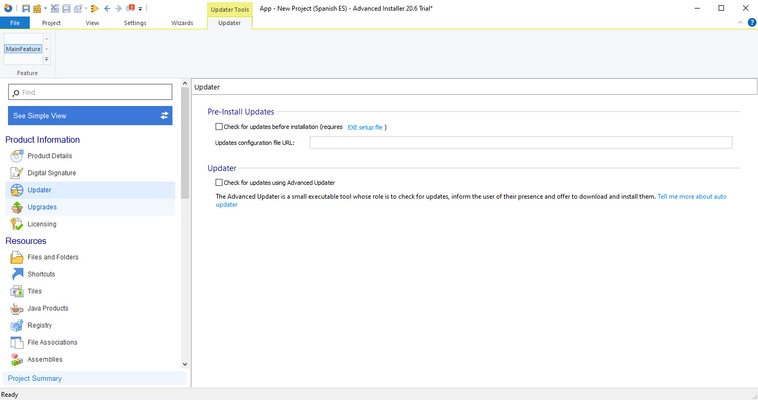
Task: Select the Updater ribbon tab
Action: 230,23
